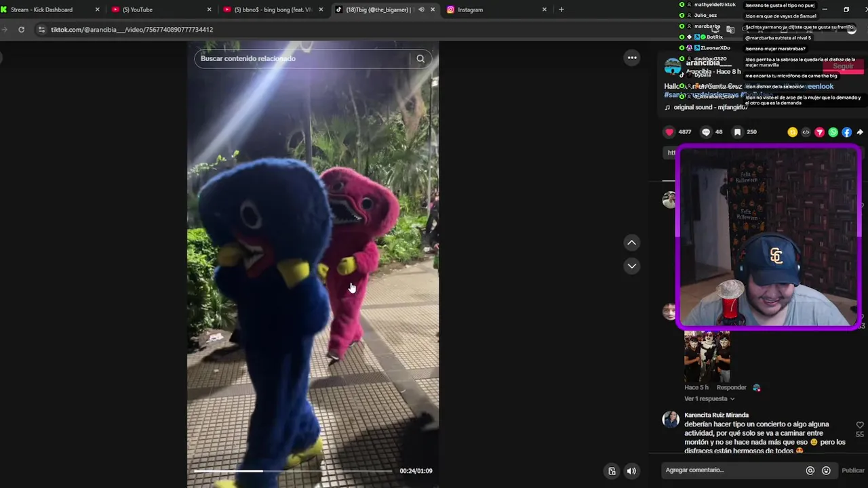Open the arancibia___ profile avatar
The height and width of the screenshot is (488, 868).
[x=672, y=66]
